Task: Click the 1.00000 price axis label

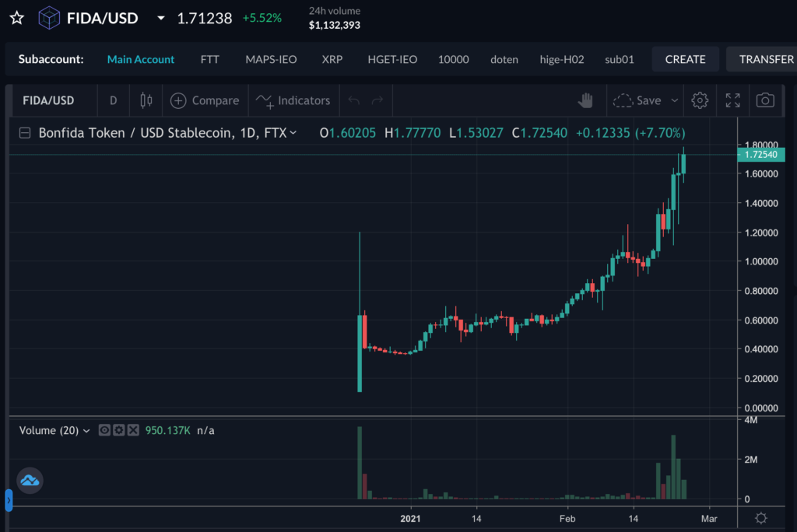Action: pyautogui.click(x=761, y=261)
